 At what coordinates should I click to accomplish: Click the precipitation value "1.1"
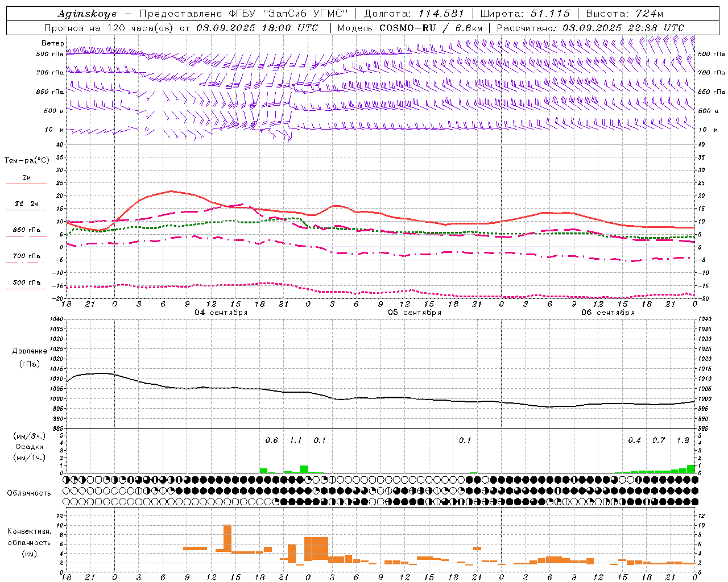(x=296, y=440)
